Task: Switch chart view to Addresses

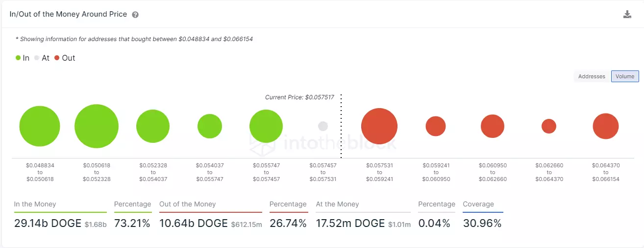Action: click(x=592, y=76)
